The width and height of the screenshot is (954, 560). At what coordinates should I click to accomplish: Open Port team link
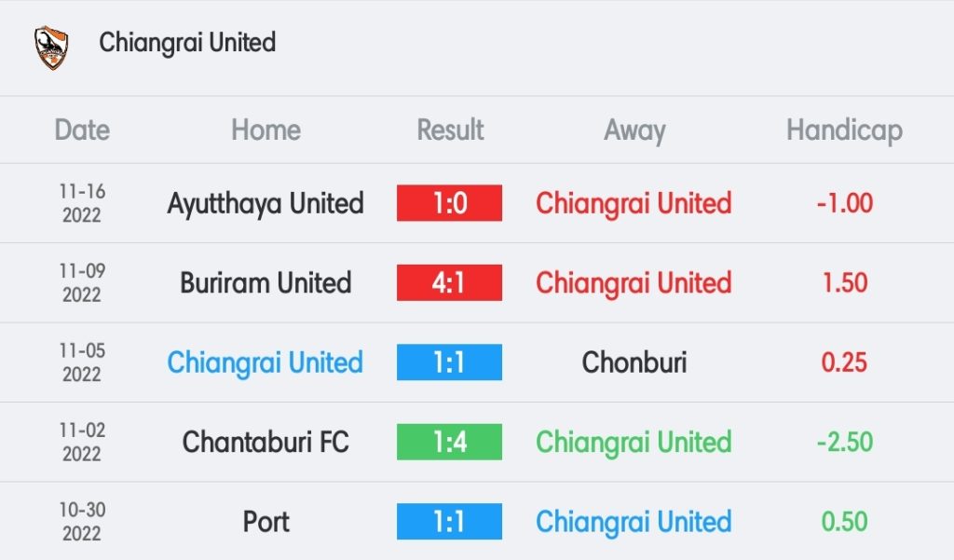266,522
